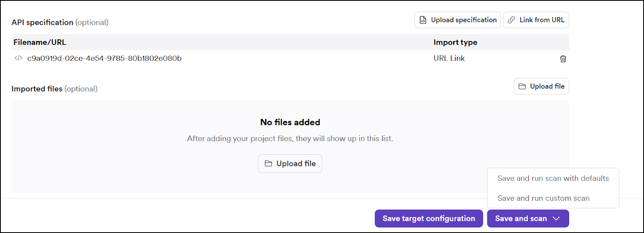Click the code brackets icon beside the filename
Image resolution: width=644 pixels, height=233 pixels.
pyautogui.click(x=18, y=58)
